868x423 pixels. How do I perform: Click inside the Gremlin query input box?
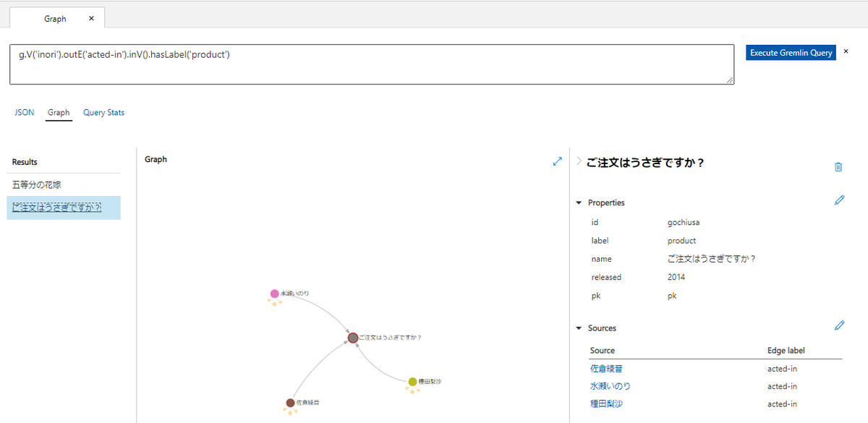click(362, 64)
